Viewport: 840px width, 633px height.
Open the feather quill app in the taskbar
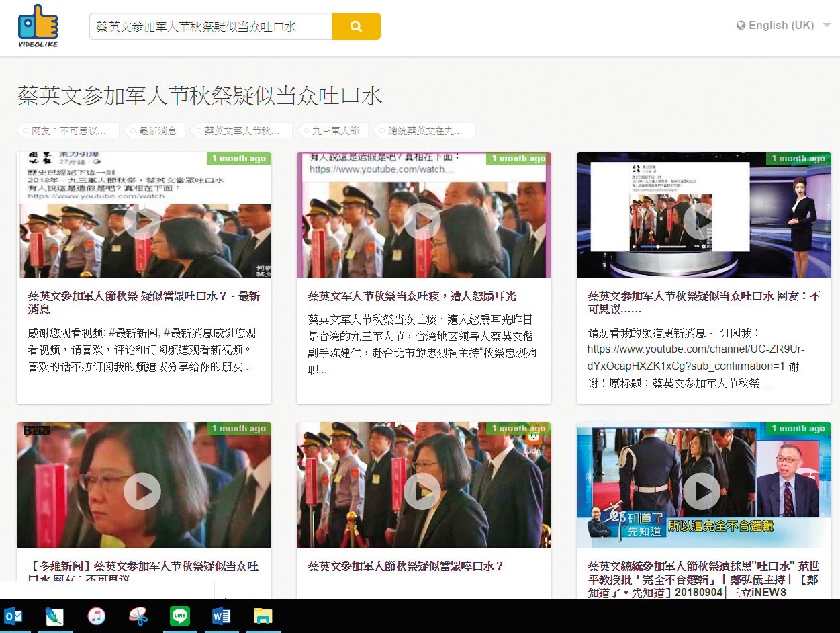(x=55, y=616)
